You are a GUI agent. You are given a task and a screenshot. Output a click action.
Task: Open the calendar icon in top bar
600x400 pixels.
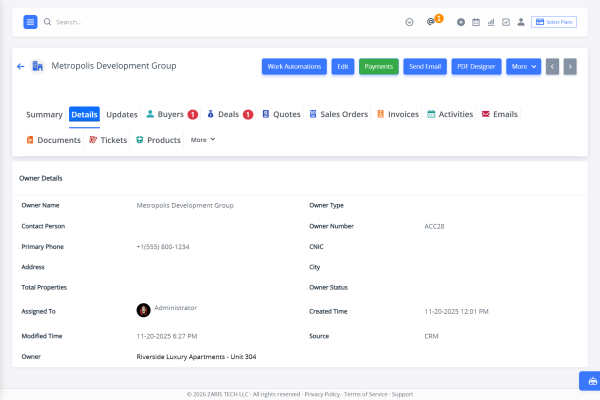tap(476, 22)
